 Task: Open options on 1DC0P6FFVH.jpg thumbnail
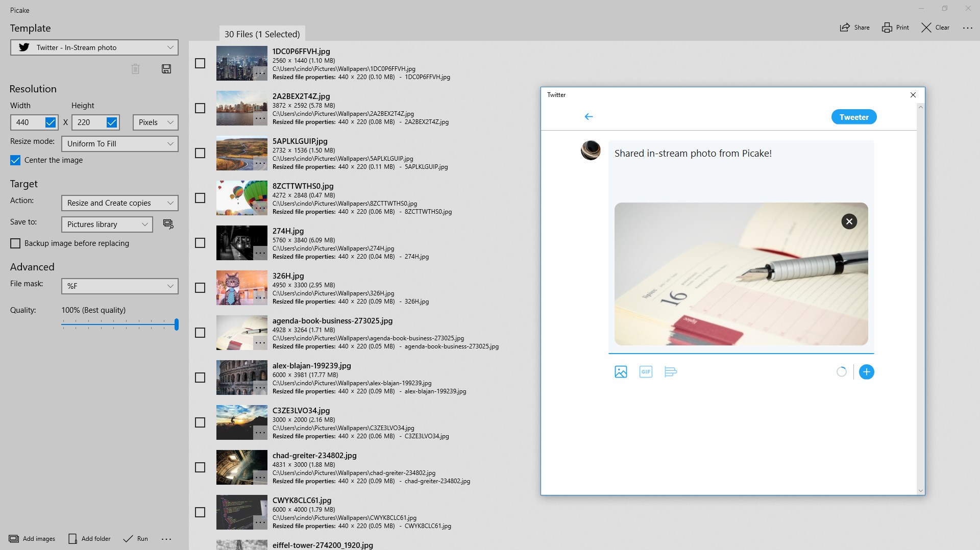click(260, 73)
